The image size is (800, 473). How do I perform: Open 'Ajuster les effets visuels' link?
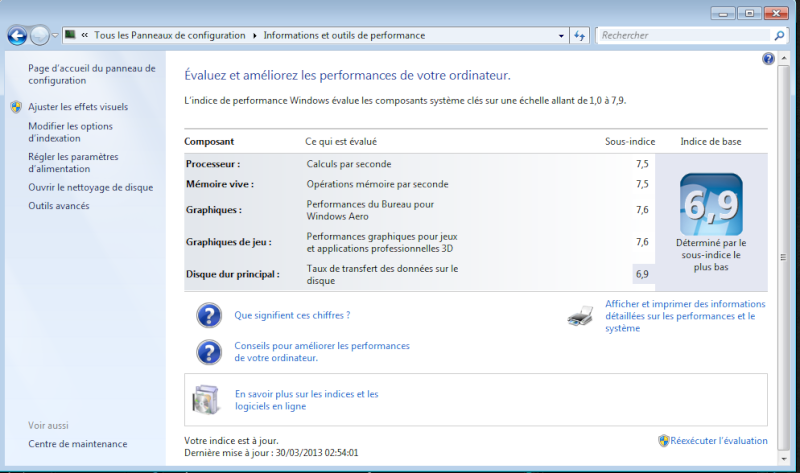78,107
